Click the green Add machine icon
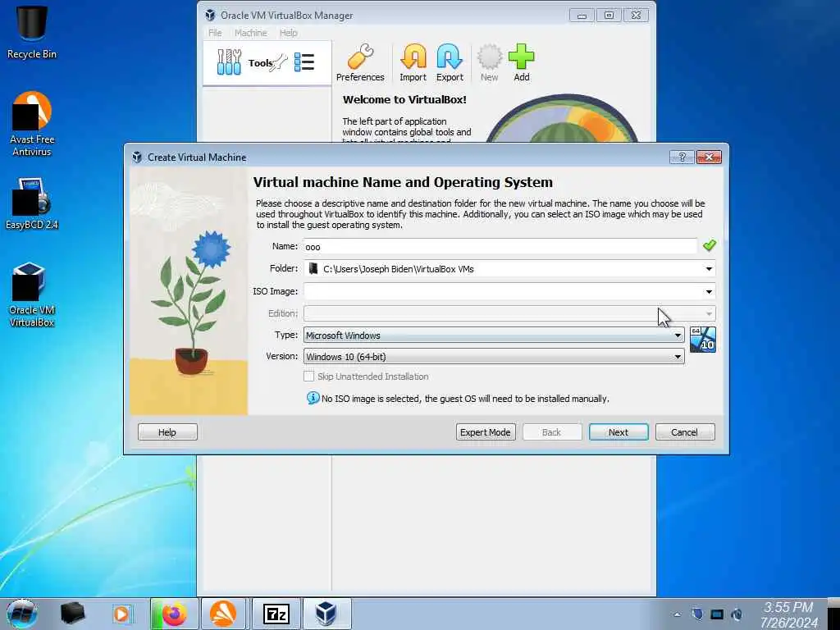The image size is (840, 630). [x=521, y=62]
